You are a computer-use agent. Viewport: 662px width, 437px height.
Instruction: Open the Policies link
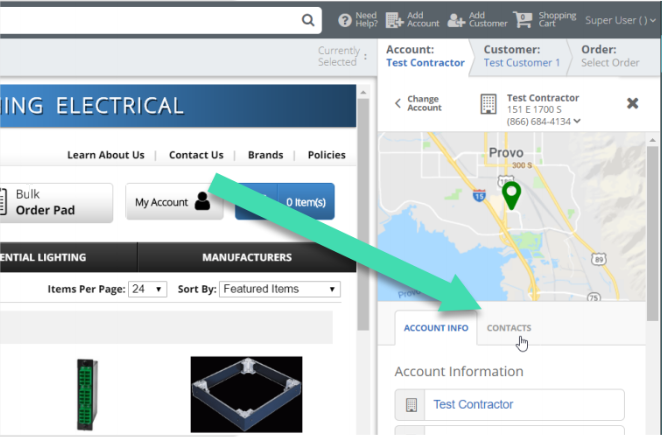326,155
